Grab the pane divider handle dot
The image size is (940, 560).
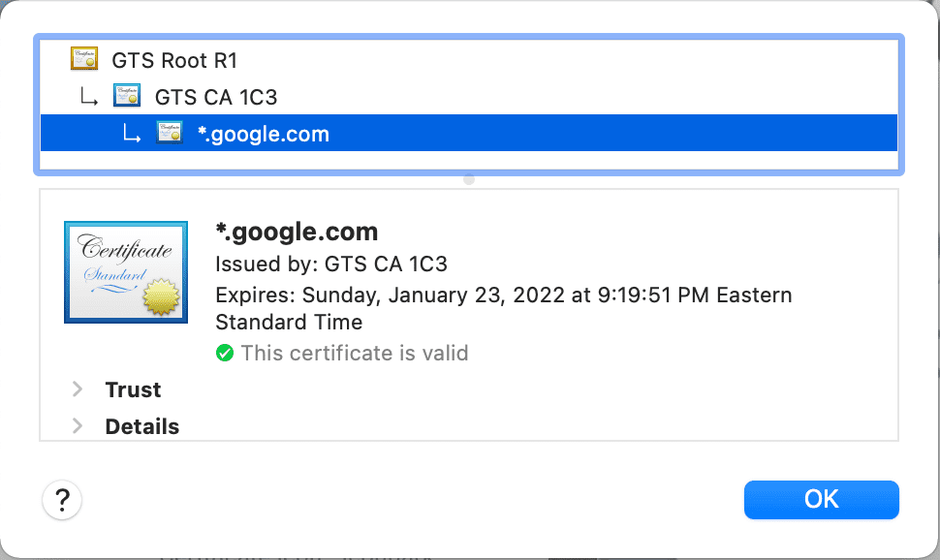(469, 179)
